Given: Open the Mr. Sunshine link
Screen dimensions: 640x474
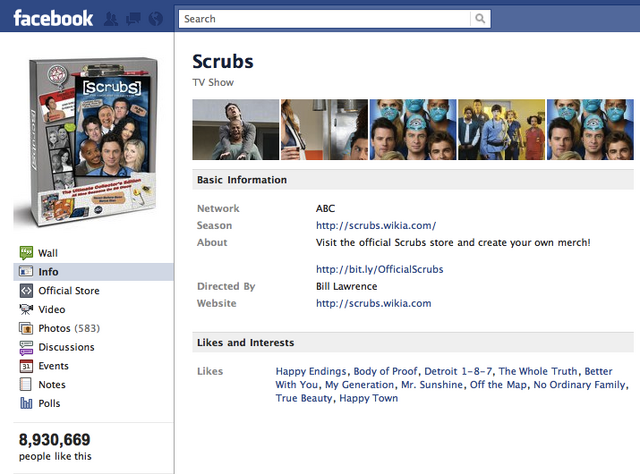Looking at the screenshot, I should pos(432,385).
